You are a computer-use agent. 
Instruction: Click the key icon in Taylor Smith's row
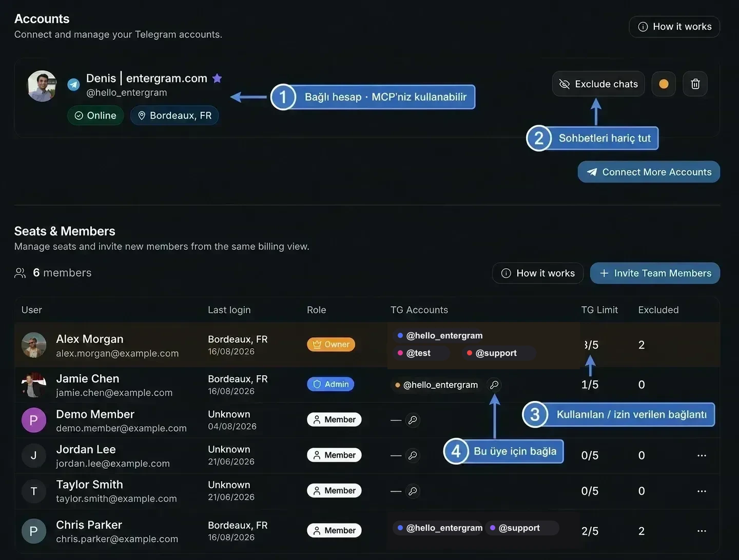point(413,491)
